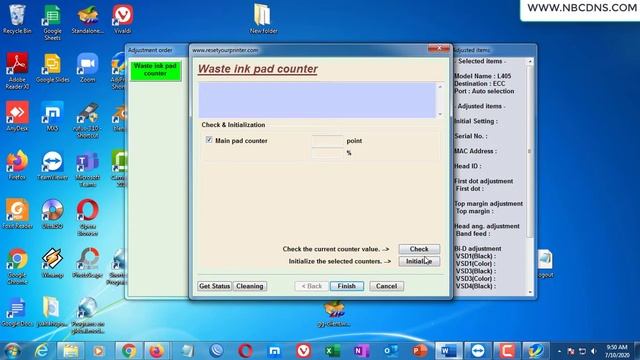This screenshot has height=360, width=640.
Task: Switch to Excel in the taskbar
Action: pyautogui.click(x=333, y=351)
